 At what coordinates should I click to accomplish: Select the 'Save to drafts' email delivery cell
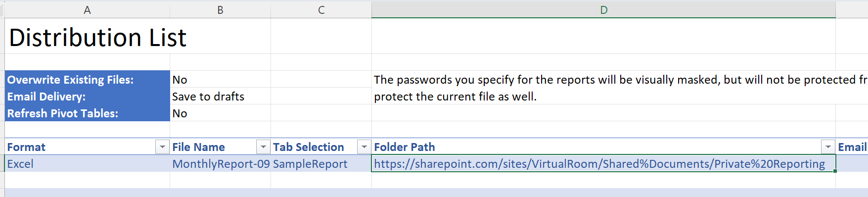click(220, 96)
